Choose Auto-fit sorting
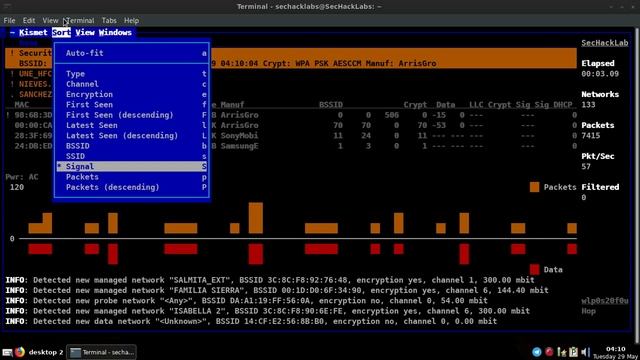 (132, 53)
